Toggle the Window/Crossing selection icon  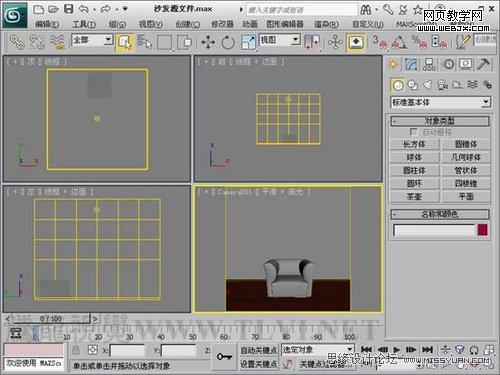click(x=184, y=42)
